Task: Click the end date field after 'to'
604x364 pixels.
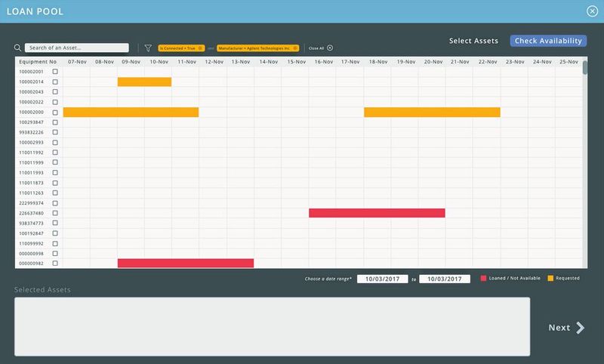Action: click(445, 279)
